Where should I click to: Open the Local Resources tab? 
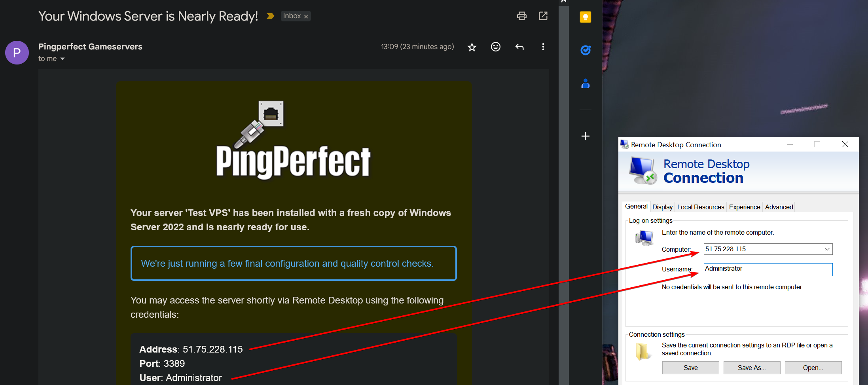click(x=700, y=207)
